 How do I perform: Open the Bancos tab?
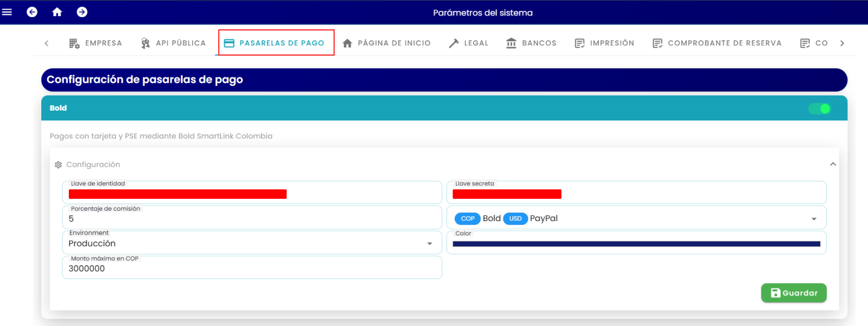point(532,43)
